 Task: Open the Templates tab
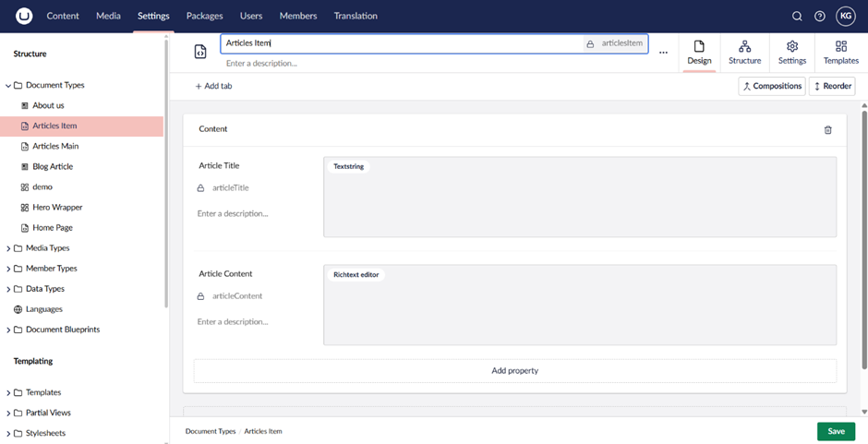(x=841, y=53)
